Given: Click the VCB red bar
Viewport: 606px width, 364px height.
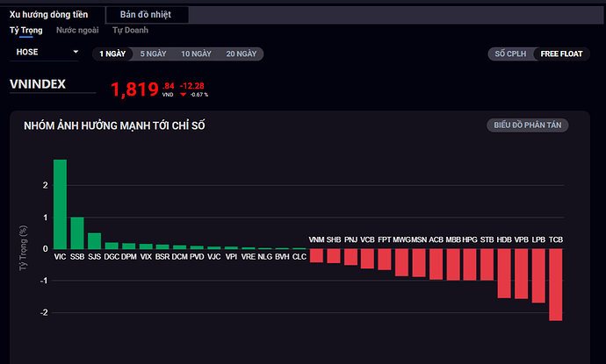Looking at the screenshot, I should (367, 259).
